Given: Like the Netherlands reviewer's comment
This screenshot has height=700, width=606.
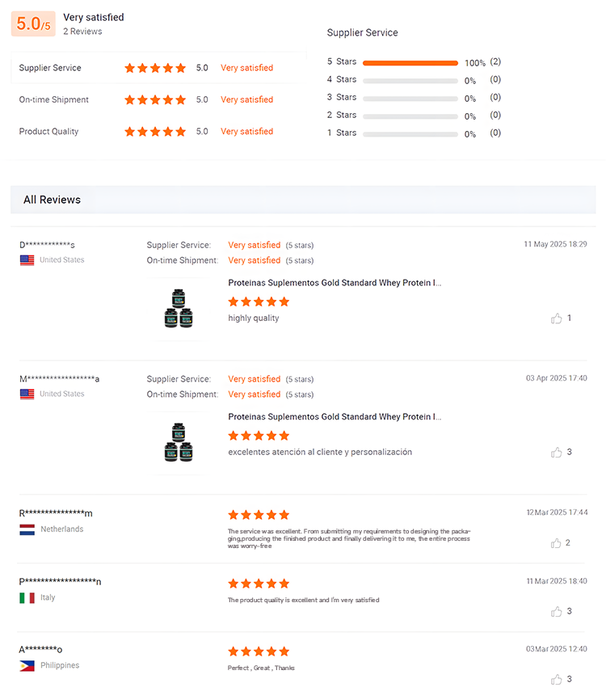Looking at the screenshot, I should pyautogui.click(x=557, y=543).
